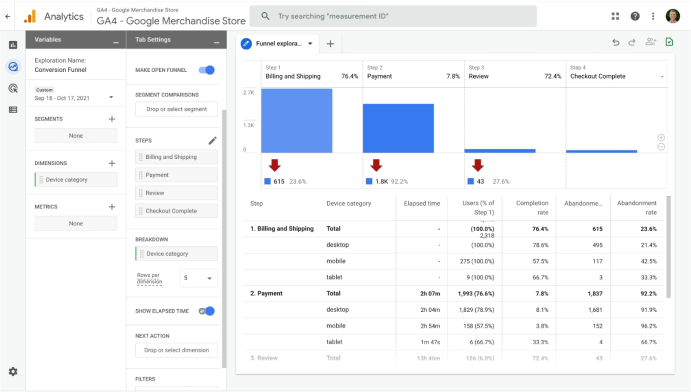Share the exploration with other users
691x392 pixels.
coord(651,42)
